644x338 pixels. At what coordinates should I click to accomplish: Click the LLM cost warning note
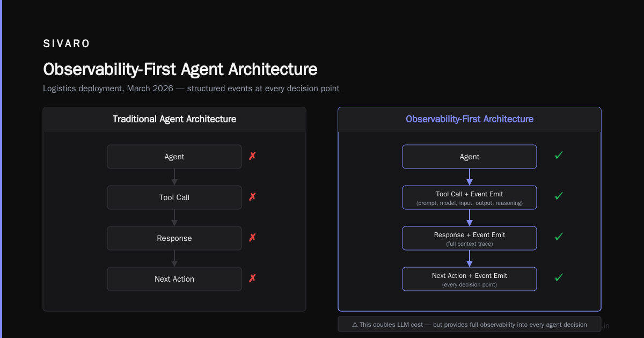coord(470,325)
